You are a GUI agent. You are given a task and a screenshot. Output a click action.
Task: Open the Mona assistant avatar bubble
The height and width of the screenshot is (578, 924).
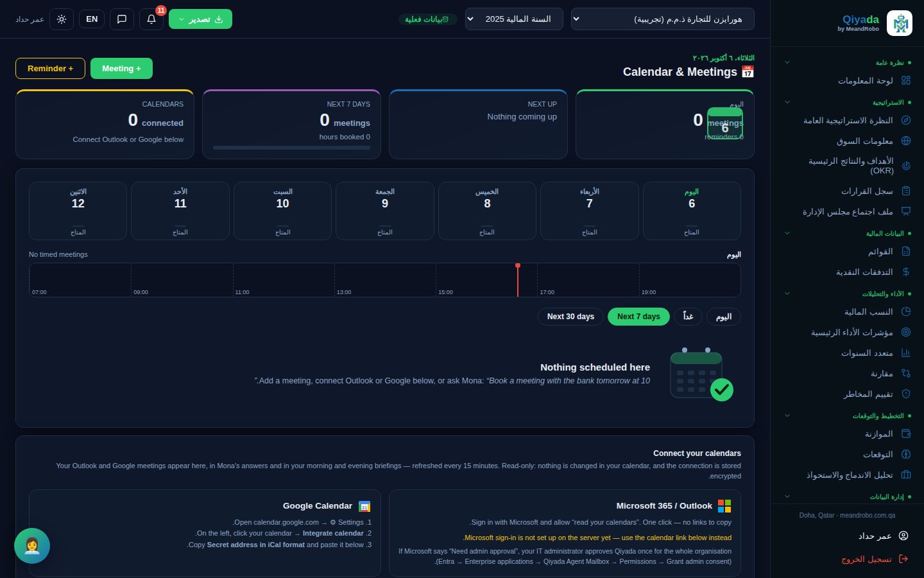[32, 546]
